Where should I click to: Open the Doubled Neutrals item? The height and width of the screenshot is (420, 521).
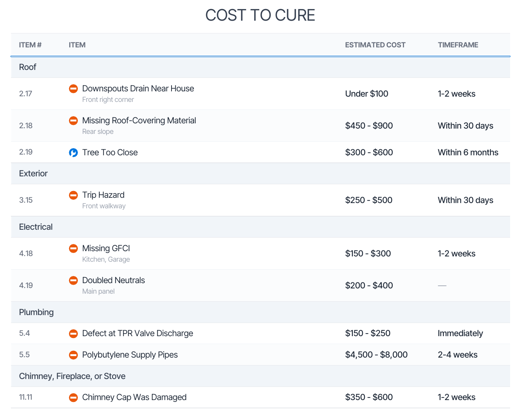coord(114,281)
